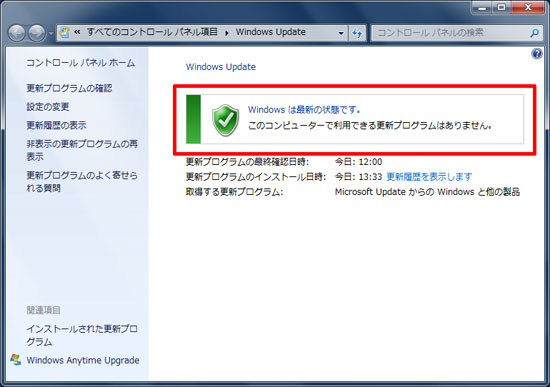Click the green shield checkmark status icon
550x387 pixels.
coord(226,120)
